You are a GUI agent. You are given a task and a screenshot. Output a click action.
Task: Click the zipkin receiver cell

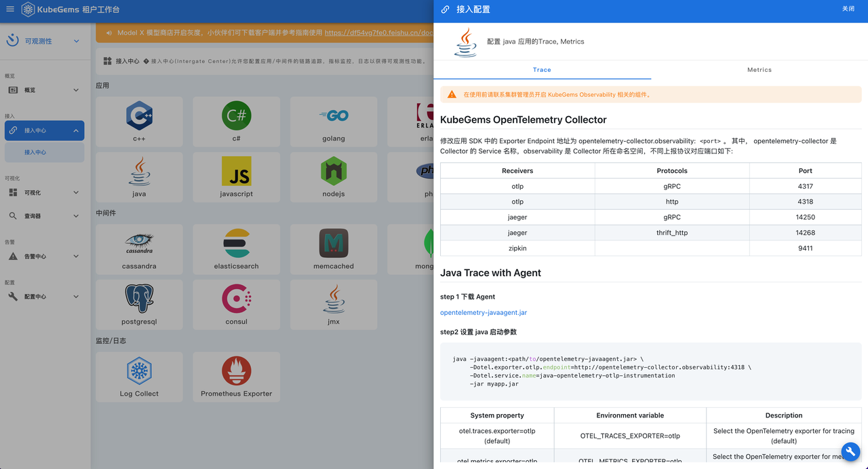[517, 248]
